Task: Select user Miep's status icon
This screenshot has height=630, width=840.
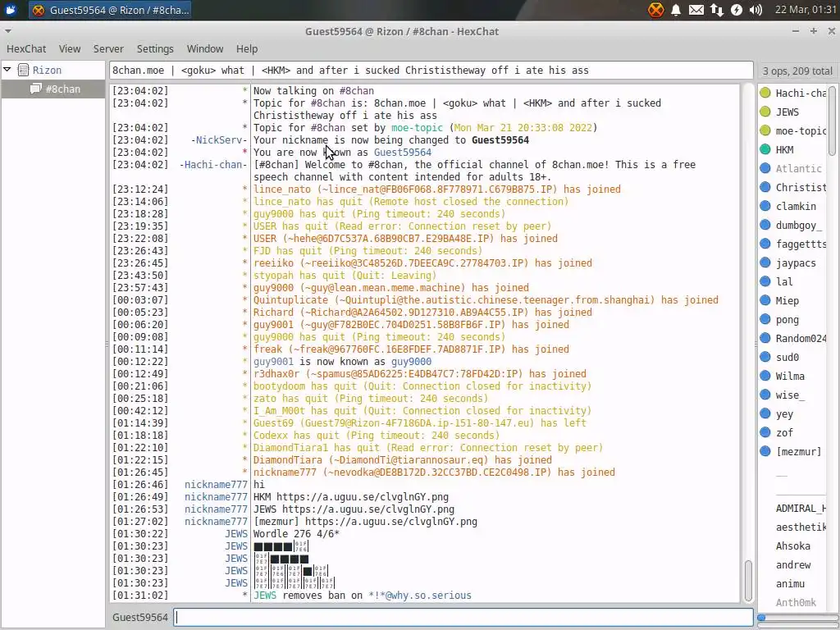Action: [765, 300]
